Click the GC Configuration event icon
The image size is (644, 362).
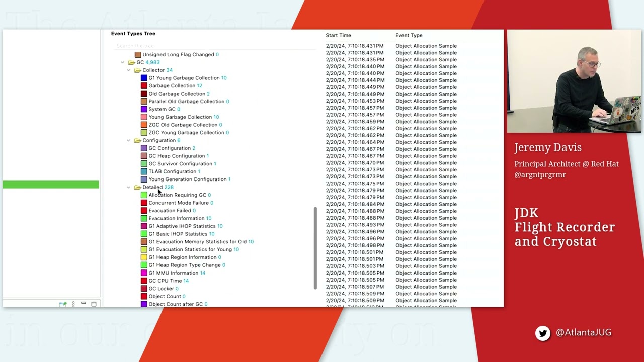tap(144, 148)
